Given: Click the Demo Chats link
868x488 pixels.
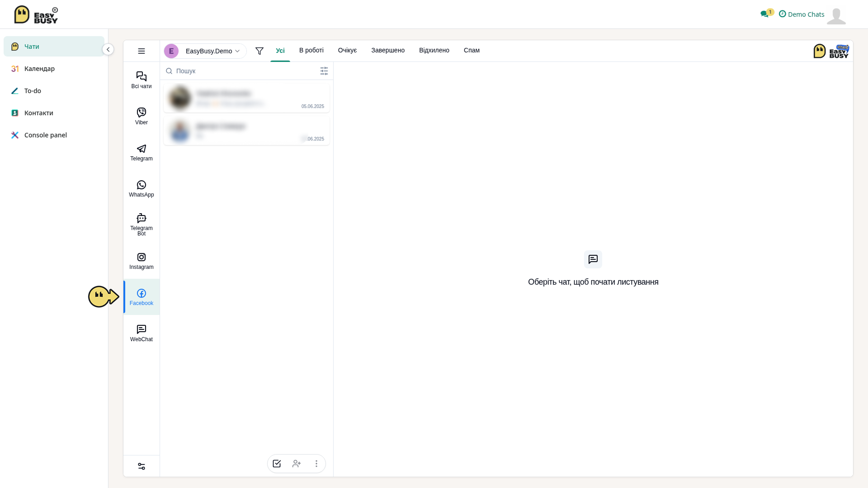Looking at the screenshot, I should [802, 14].
